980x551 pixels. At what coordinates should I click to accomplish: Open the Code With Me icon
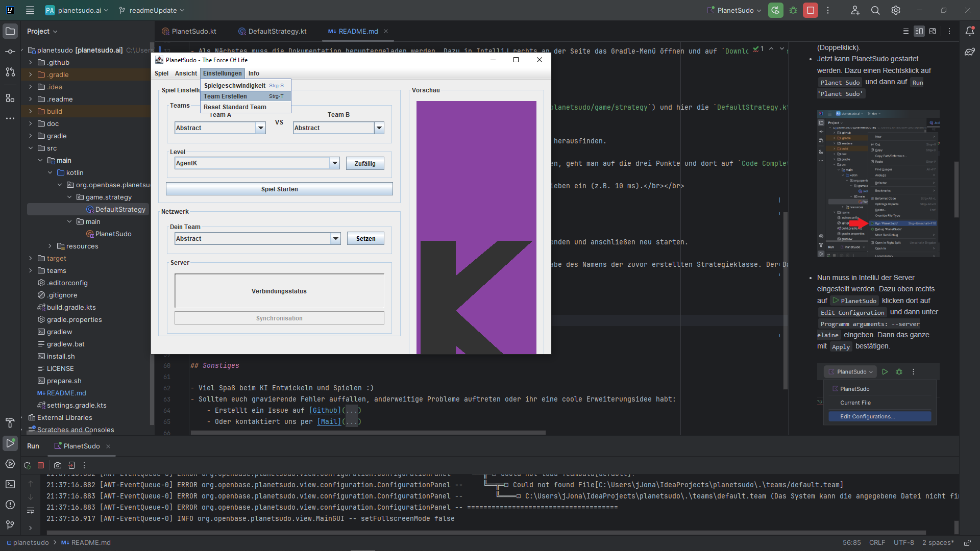(x=855, y=10)
